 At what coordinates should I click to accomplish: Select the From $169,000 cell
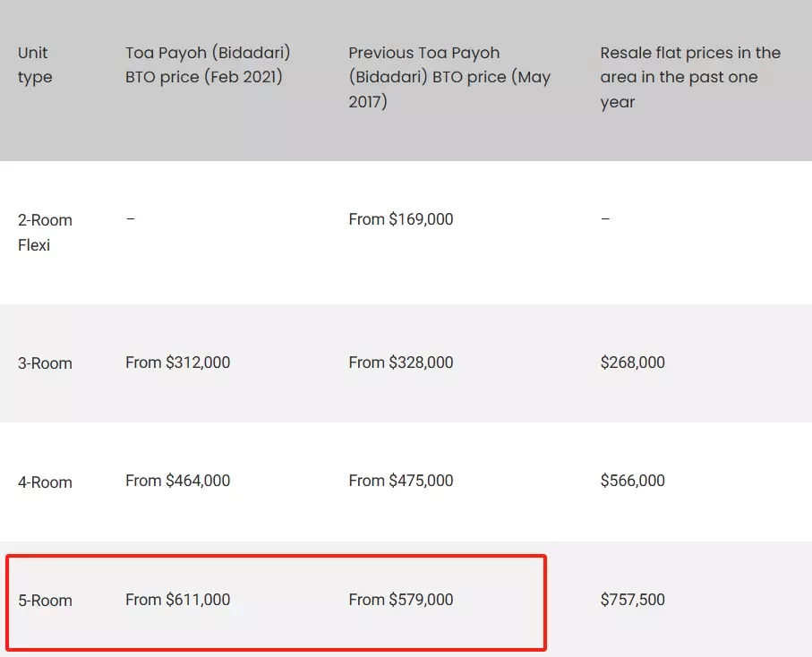coord(401,219)
